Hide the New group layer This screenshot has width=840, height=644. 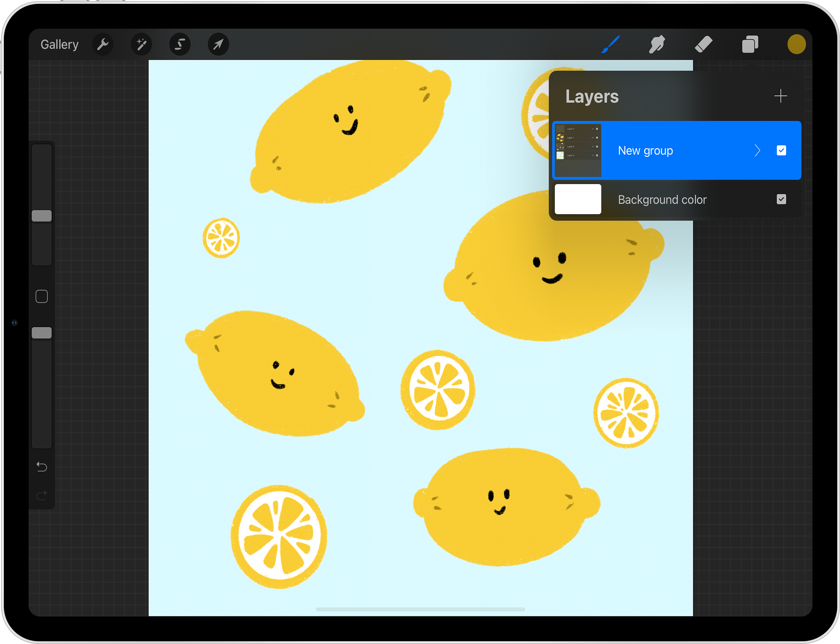tap(781, 150)
